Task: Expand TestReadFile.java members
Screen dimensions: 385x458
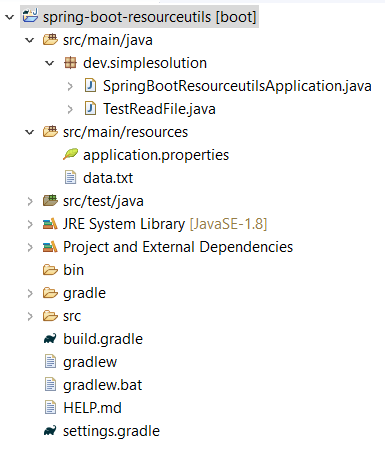Action: pos(70,109)
